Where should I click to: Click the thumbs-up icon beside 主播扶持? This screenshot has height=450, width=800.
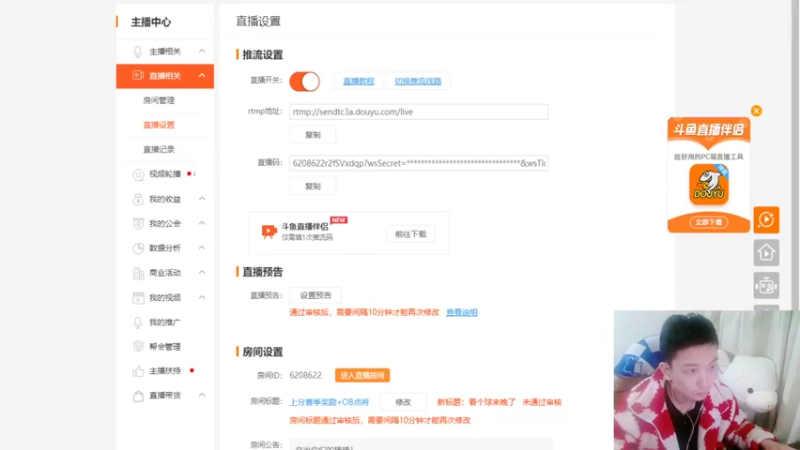click(x=138, y=371)
